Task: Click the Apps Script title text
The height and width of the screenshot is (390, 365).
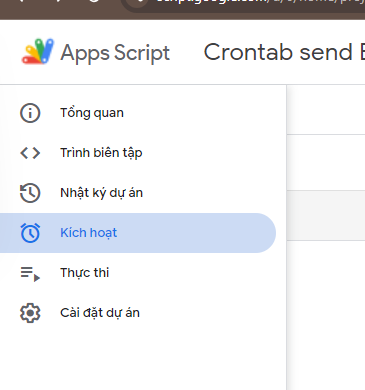Action: point(115,53)
